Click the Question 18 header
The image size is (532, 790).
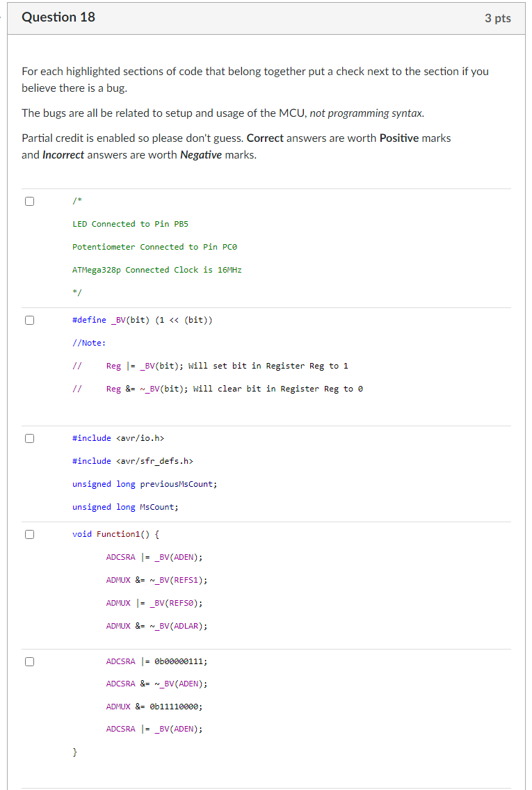(58, 17)
